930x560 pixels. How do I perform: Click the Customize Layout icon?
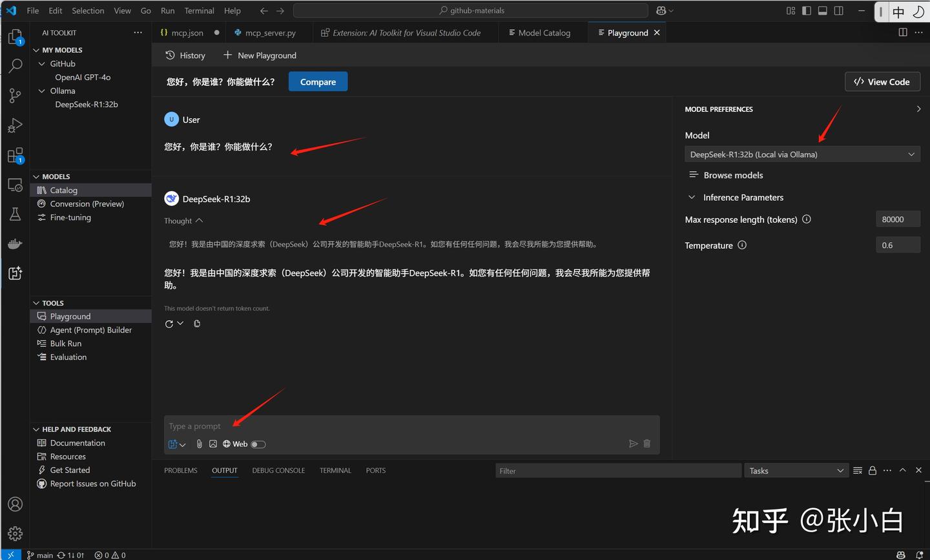[x=791, y=11]
